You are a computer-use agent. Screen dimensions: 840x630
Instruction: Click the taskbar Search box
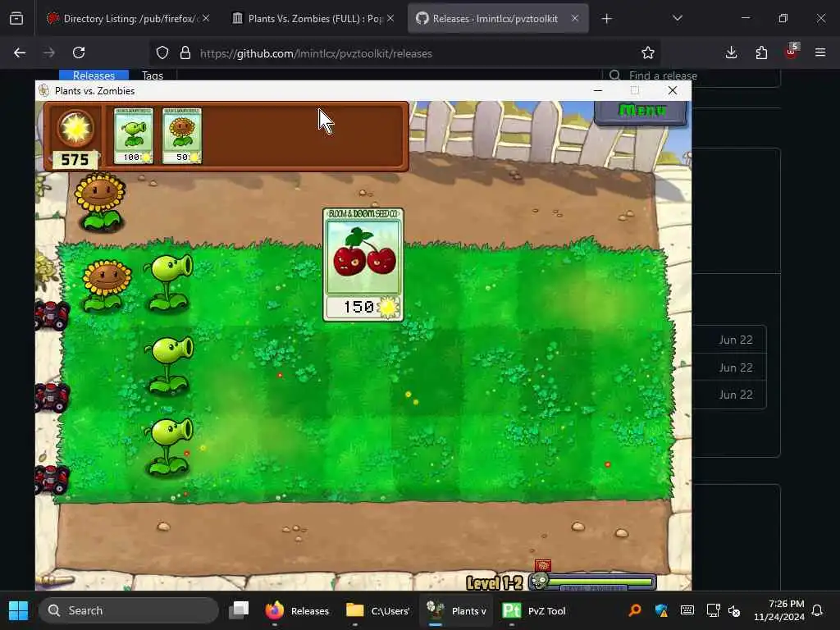[x=129, y=610]
